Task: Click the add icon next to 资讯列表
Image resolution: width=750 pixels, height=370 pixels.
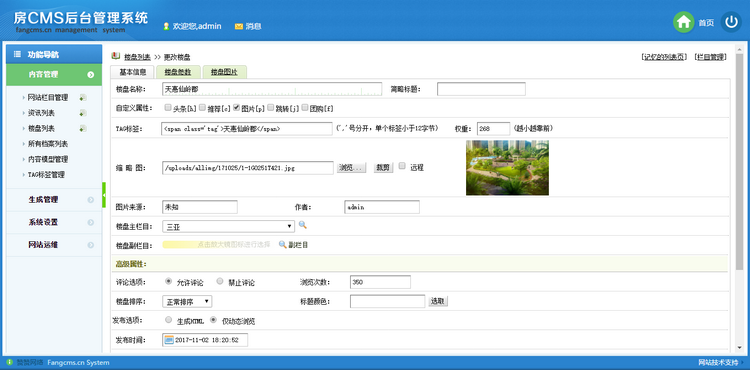Action: [83, 113]
